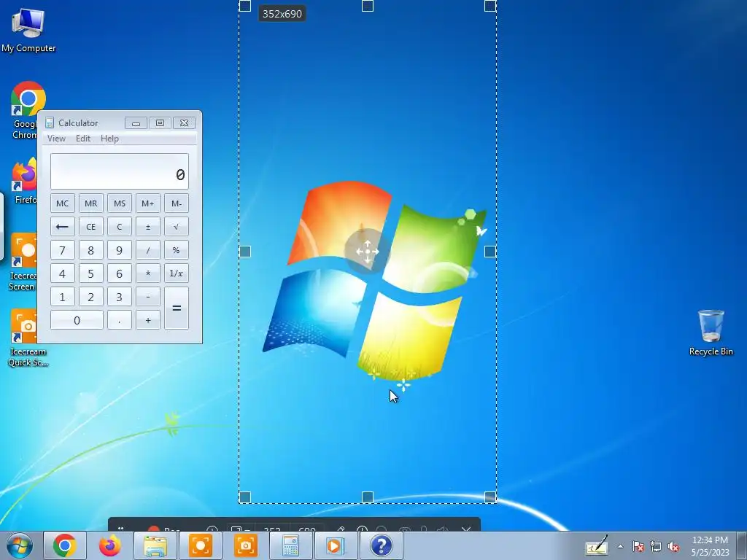The image size is (747, 560).
Task: Open the Help taskbar icon
Action: [381, 545]
